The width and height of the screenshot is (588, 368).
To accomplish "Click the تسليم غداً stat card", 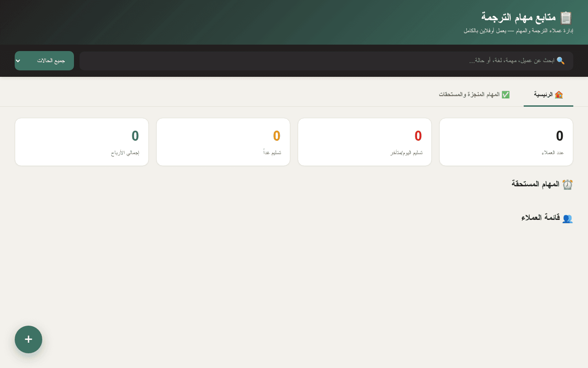I will tap(223, 142).
